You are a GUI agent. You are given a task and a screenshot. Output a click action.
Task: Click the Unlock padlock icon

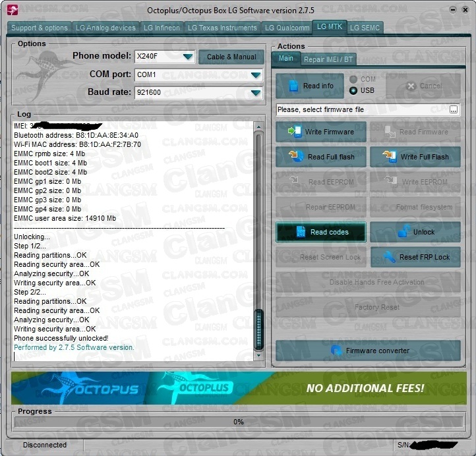[403, 231]
